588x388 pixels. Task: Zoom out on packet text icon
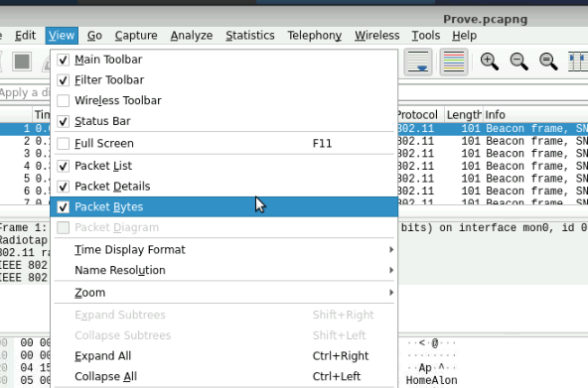click(x=519, y=62)
